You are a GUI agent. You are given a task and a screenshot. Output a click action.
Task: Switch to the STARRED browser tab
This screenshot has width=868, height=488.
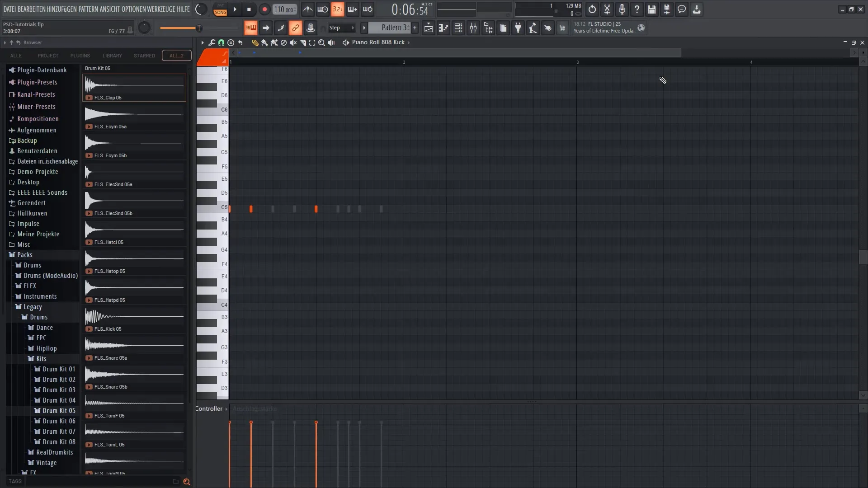coord(144,56)
